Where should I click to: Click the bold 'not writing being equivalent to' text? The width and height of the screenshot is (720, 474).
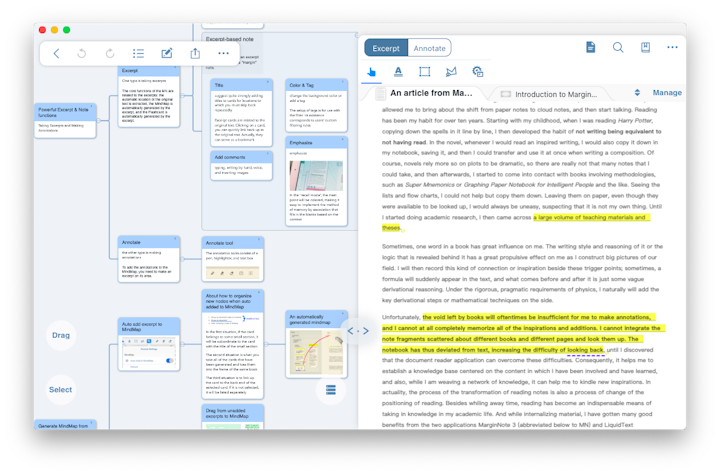pyautogui.click(x=618, y=131)
